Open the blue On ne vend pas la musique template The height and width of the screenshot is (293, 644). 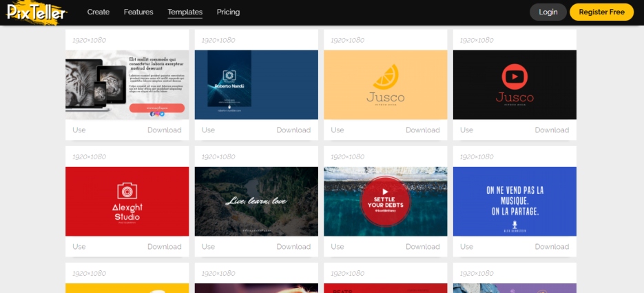[x=515, y=201]
